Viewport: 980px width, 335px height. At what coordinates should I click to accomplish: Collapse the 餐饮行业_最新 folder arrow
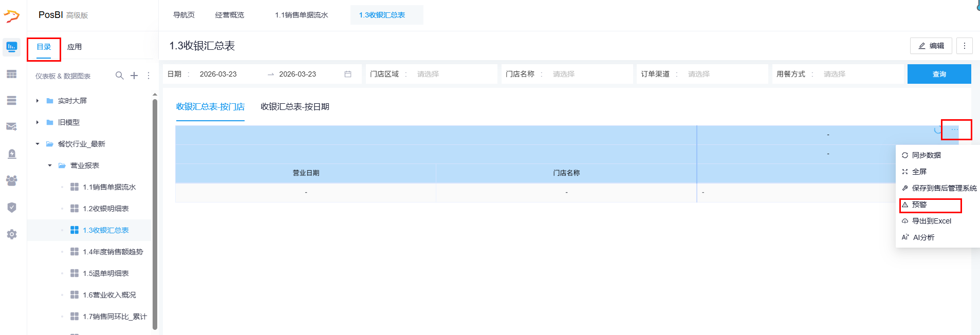pos(38,144)
